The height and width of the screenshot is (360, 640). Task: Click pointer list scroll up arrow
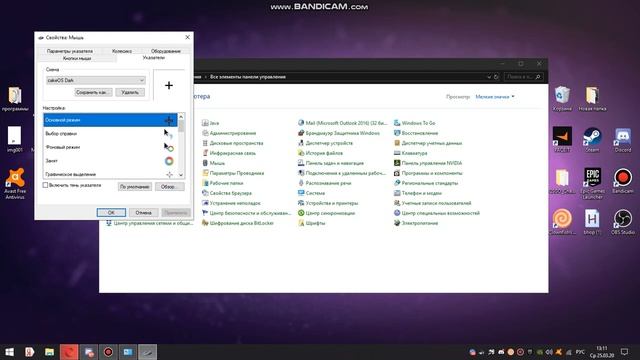(x=181, y=117)
